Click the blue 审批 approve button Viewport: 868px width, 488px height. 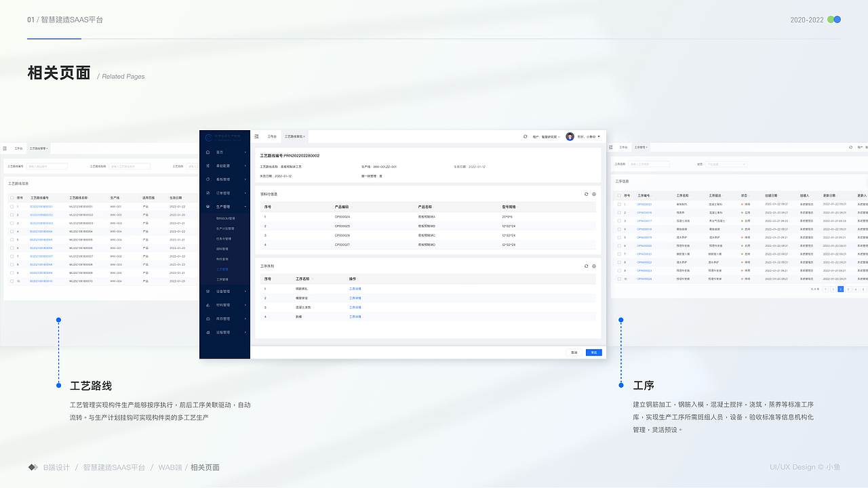[x=594, y=352]
